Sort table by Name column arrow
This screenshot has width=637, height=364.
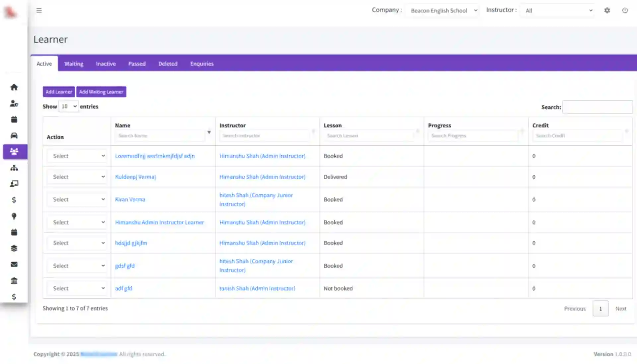pyautogui.click(x=209, y=132)
